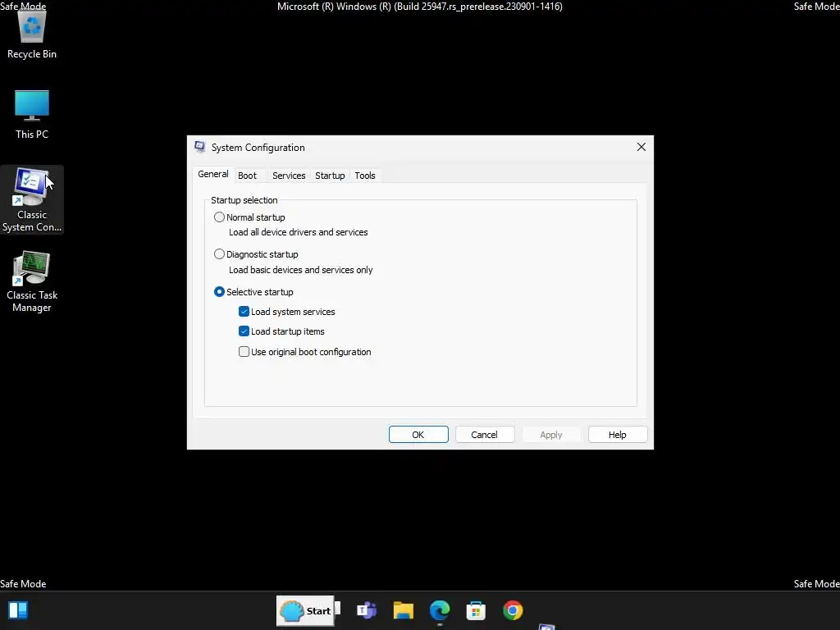Open the Recycle Bin desktop icon
840x630 pixels.
(32, 34)
